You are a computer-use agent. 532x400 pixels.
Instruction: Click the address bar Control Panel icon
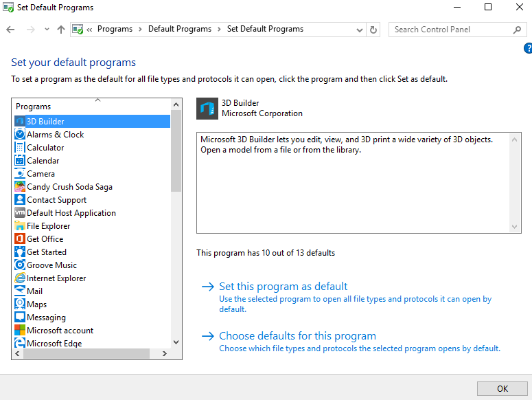click(x=78, y=30)
